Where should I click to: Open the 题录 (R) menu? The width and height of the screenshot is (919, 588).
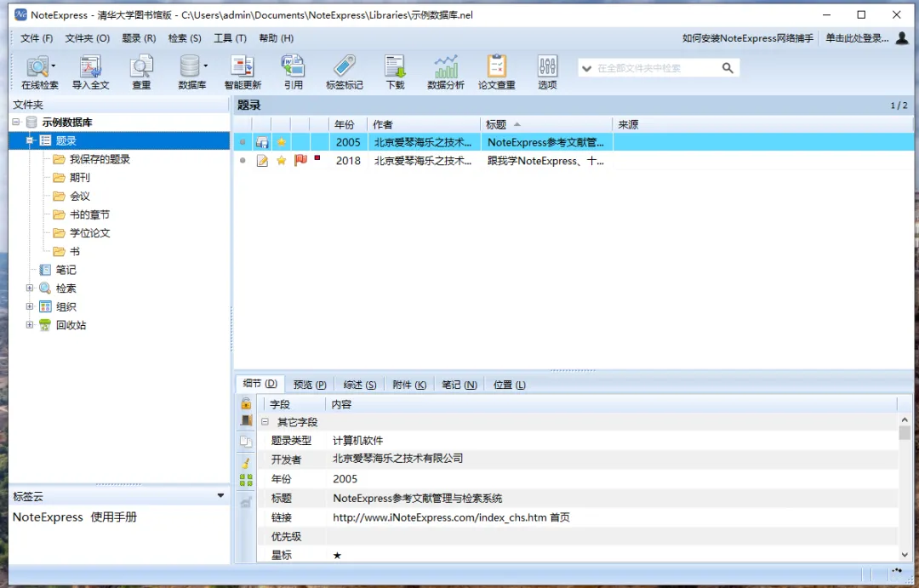pos(139,38)
